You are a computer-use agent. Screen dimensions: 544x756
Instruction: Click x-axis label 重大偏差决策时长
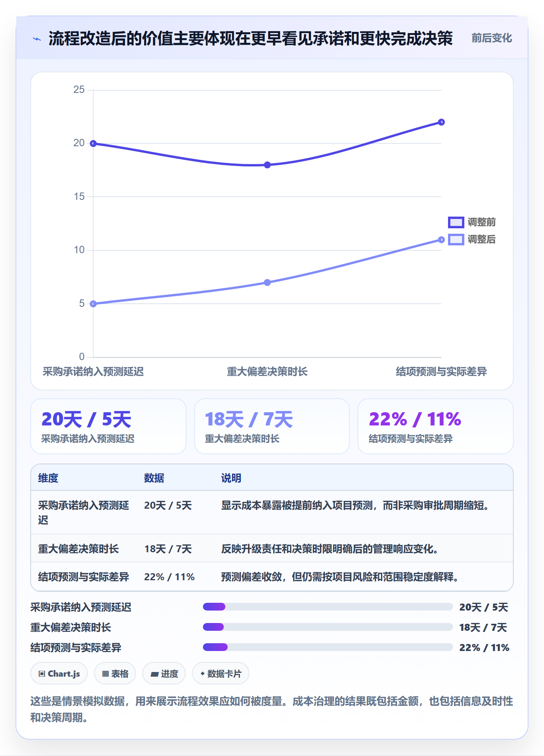tap(267, 371)
